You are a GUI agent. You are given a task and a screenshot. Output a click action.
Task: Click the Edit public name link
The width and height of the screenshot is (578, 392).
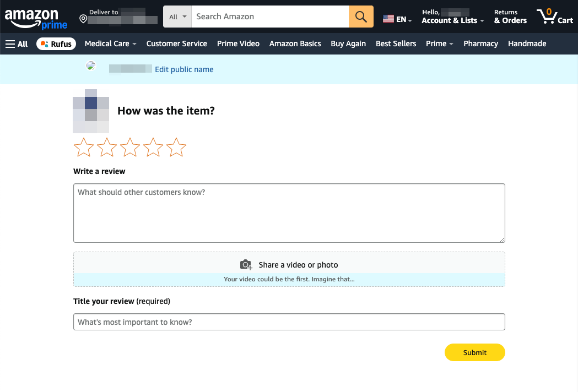[x=184, y=69]
